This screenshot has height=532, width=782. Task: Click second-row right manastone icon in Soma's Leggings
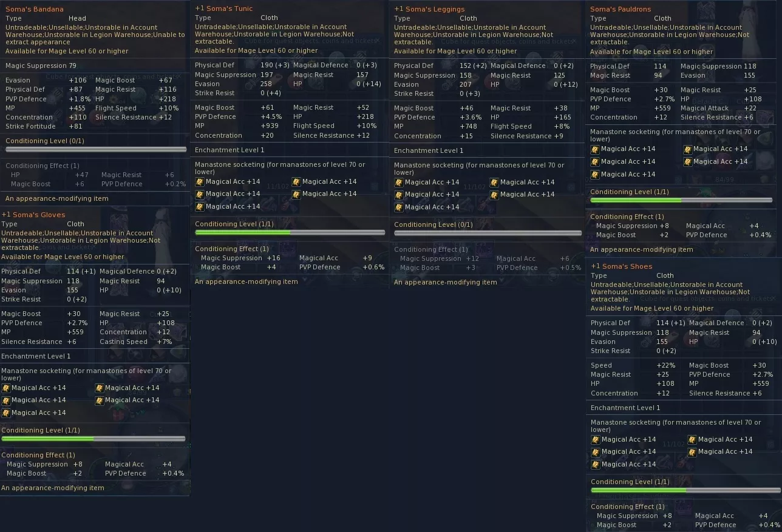(x=494, y=195)
